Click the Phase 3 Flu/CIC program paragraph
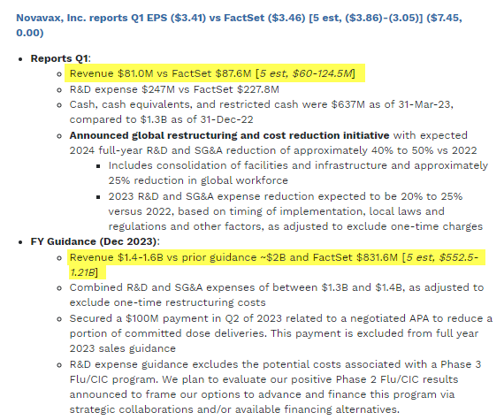The image size is (504, 420). pos(275,387)
